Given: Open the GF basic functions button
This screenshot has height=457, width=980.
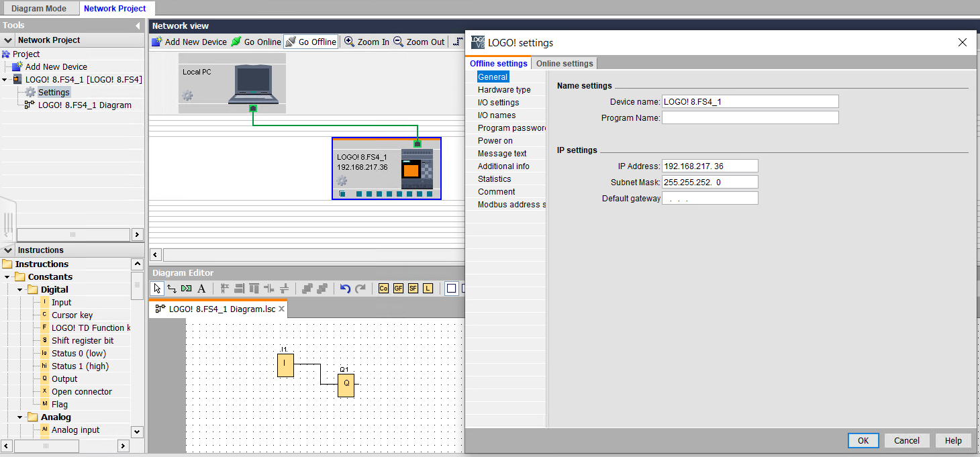Looking at the screenshot, I should [x=398, y=289].
